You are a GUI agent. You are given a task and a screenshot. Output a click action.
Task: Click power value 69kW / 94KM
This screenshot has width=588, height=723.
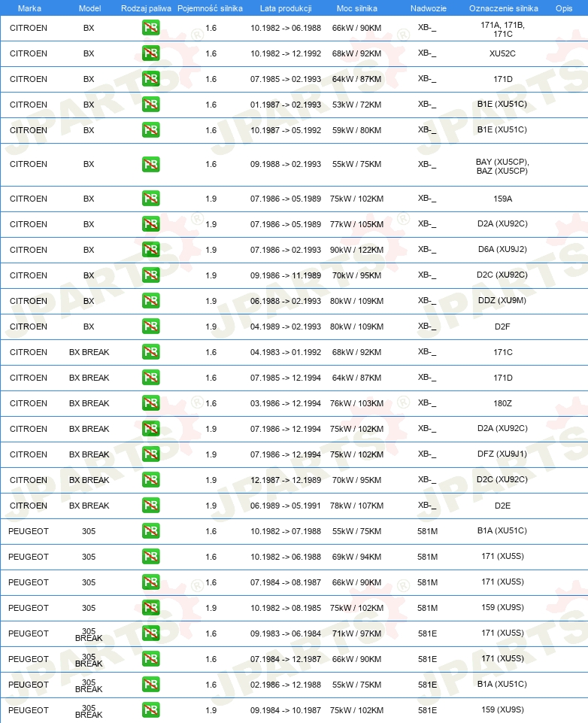356,557
